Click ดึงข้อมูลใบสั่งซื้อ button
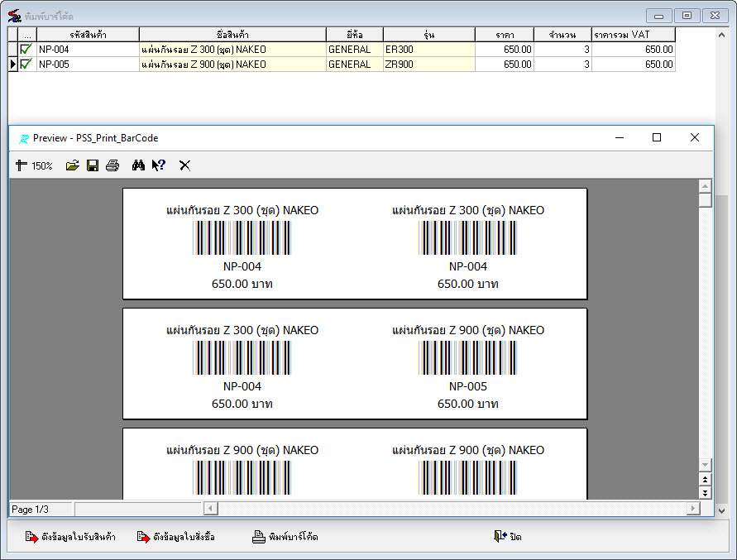Screen dimensions: 737x560 pyautogui.click(x=176, y=537)
